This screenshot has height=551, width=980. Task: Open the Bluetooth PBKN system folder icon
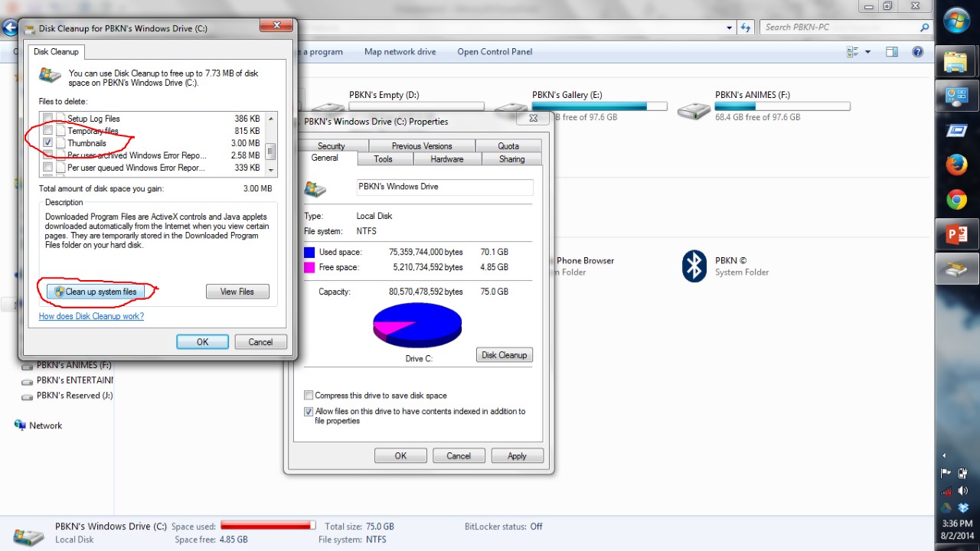point(694,266)
